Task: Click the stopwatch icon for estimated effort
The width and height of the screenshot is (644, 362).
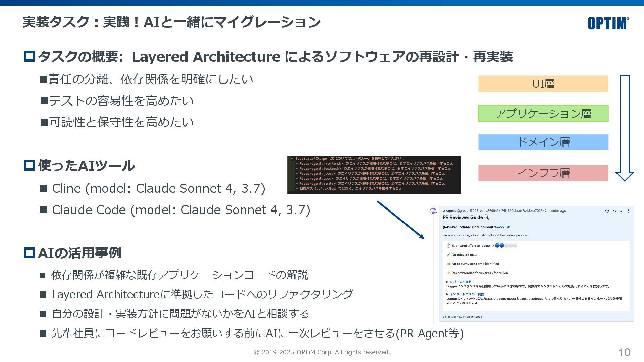Action: (x=449, y=246)
